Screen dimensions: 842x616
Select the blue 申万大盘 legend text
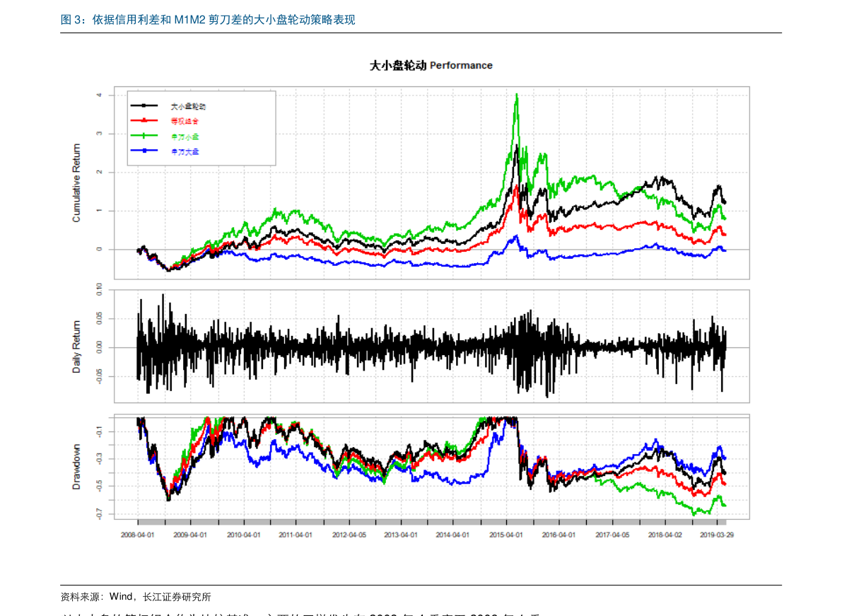(x=185, y=151)
